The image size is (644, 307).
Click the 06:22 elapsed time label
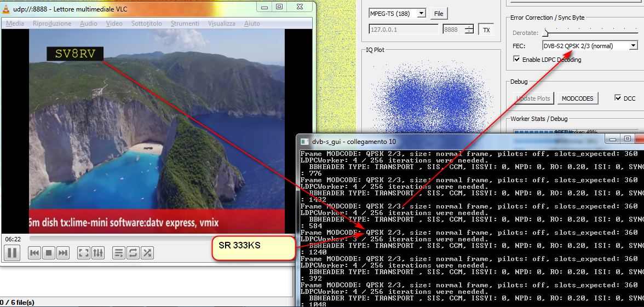pos(13,239)
